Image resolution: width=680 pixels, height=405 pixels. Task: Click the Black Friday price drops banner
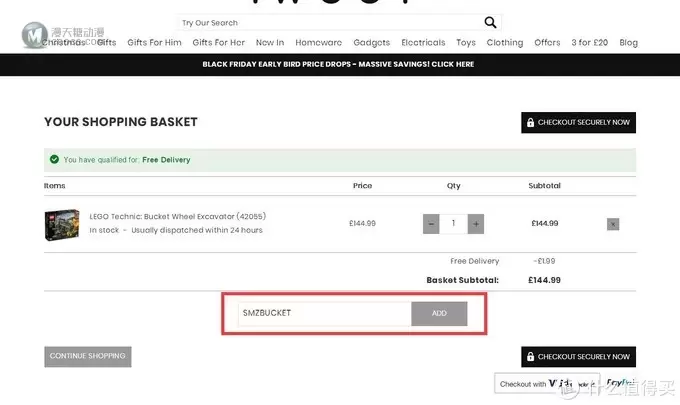pos(338,64)
